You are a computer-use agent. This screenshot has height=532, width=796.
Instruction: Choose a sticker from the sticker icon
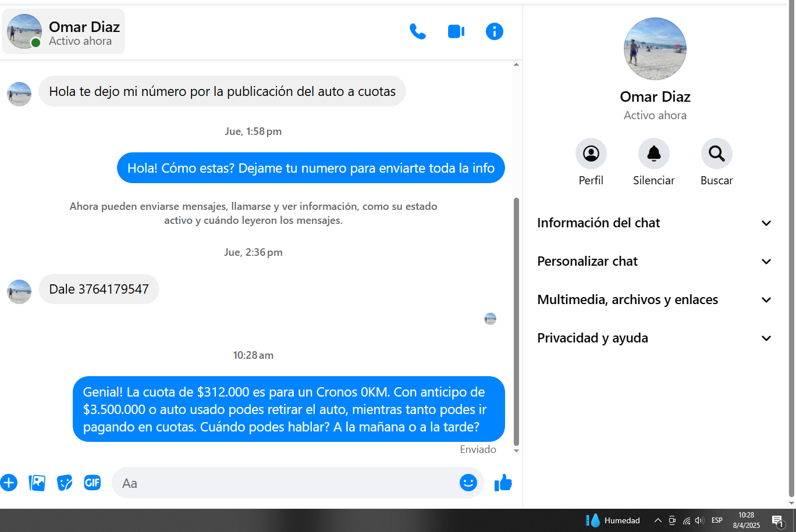pyautogui.click(x=65, y=483)
